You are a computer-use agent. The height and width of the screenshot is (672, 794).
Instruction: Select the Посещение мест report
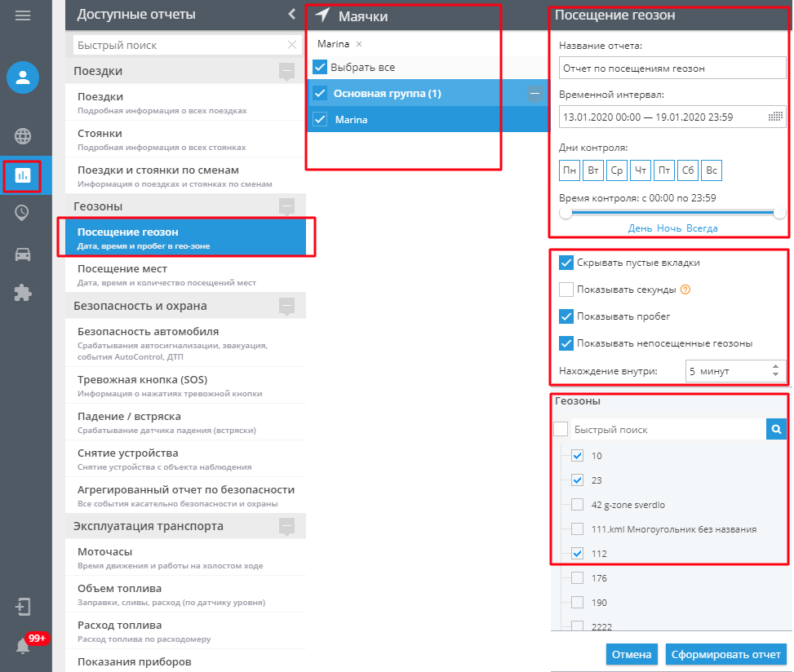coord(186,275)
